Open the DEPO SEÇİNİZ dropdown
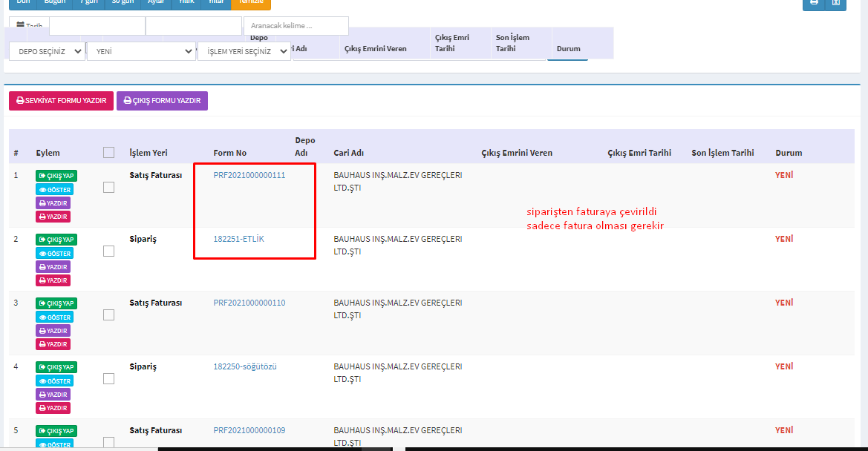 pos(47,51)
